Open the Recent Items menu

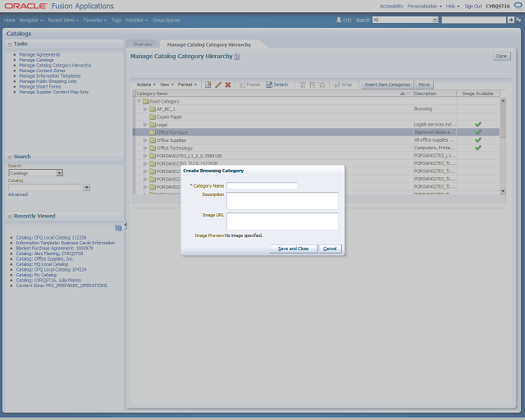point(63,20)
